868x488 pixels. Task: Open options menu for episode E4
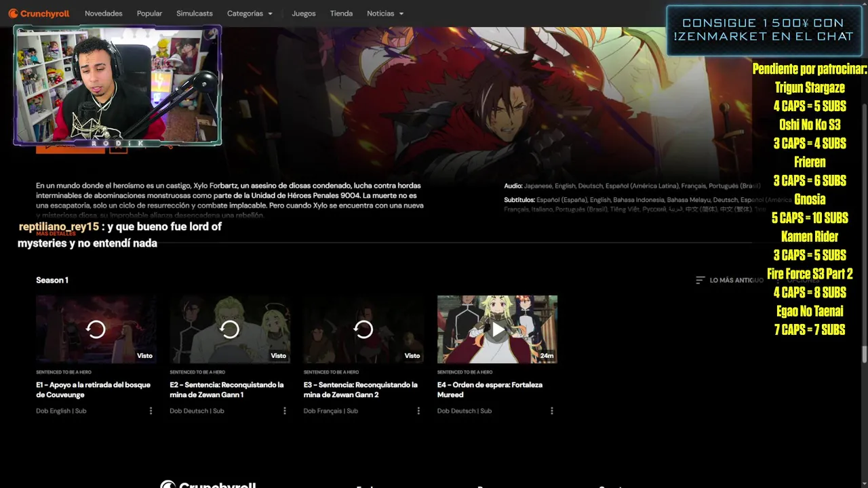552,411
